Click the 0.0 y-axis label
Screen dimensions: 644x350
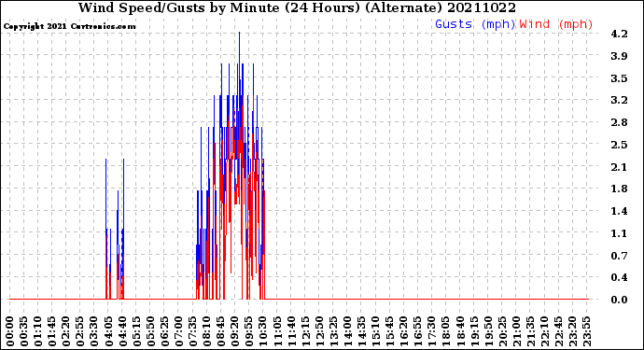619,300
